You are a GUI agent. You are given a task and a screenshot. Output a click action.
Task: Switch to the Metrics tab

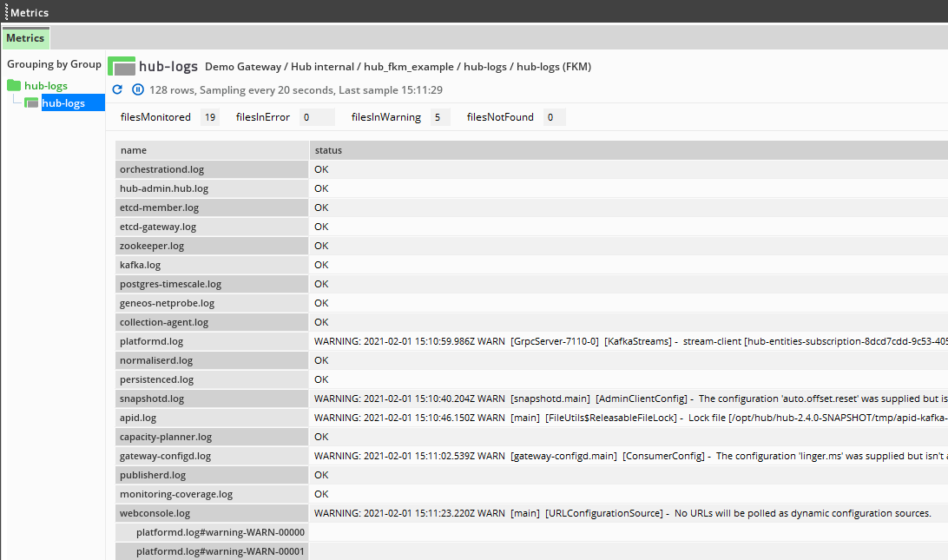pyautogui.click(x=25, y=38)
